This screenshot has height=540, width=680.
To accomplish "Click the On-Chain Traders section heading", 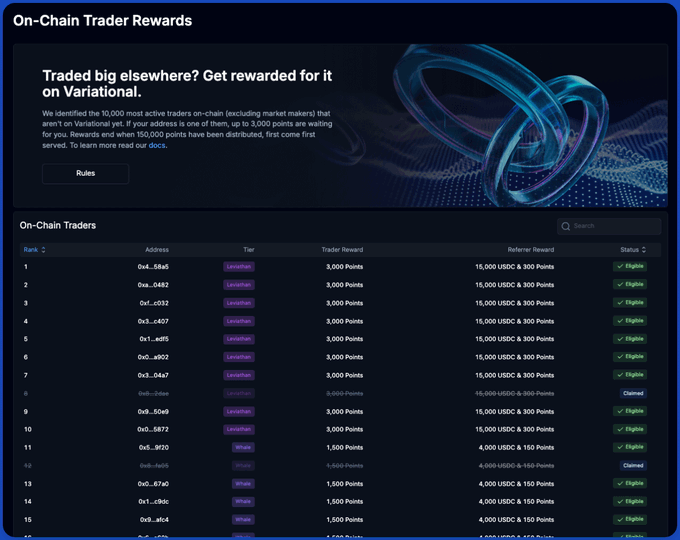I will 58,226.
